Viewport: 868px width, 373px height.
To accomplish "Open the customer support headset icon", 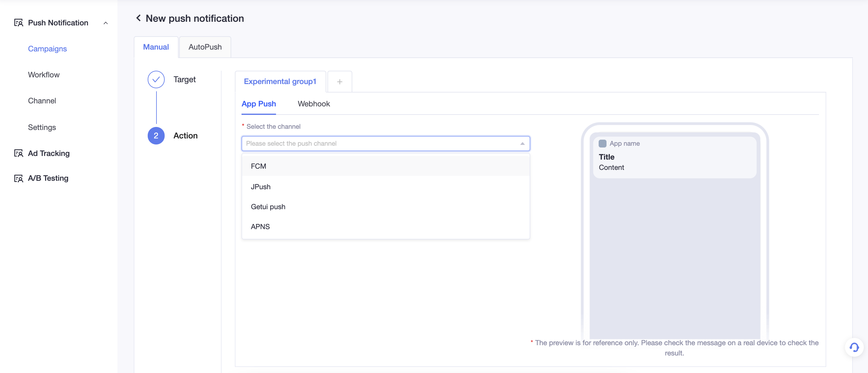I will pyautogui.click(x=854, y=347).
